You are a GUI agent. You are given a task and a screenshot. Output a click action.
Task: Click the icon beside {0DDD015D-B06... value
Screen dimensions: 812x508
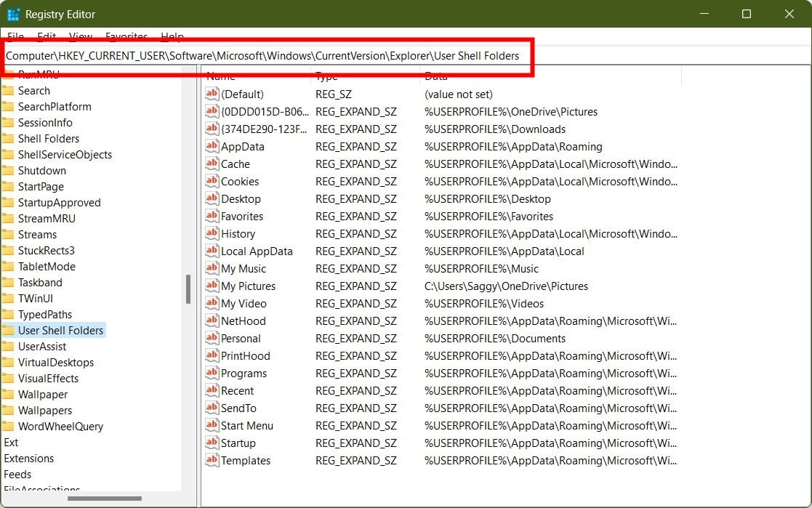tap(212, 111)
